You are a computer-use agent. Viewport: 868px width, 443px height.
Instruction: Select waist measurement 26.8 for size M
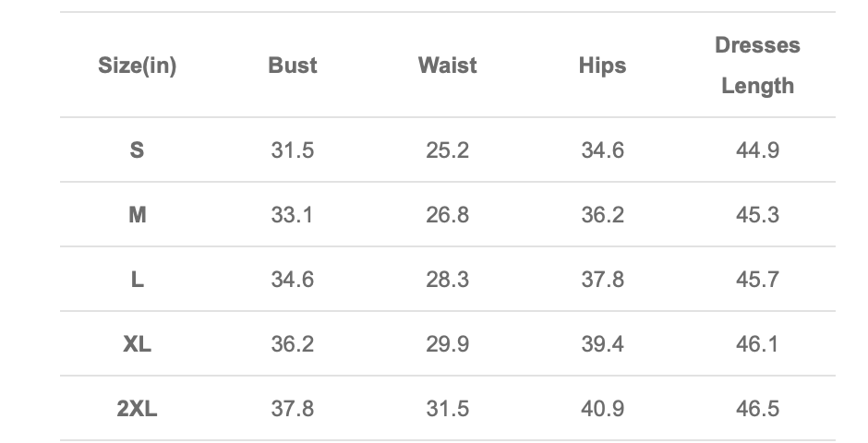447,215
